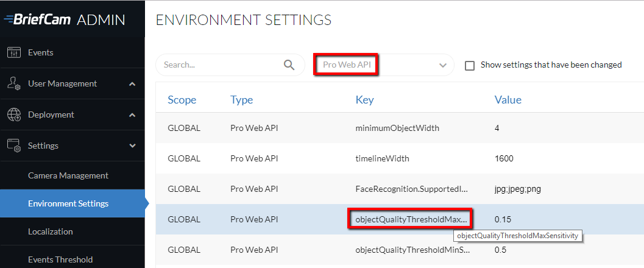Click the Deployment globe icon
This screenshot has width=644, height=268.
coord(14,115)
